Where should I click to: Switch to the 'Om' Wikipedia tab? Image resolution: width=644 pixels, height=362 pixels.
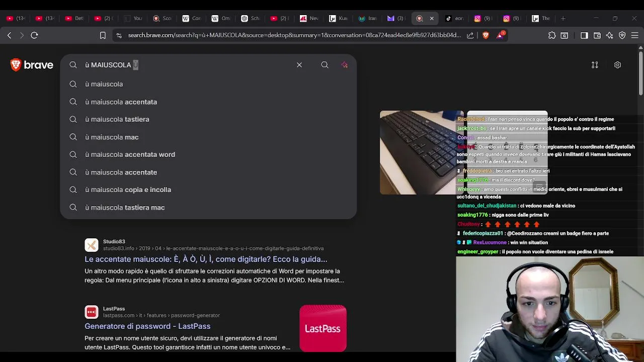coord(220,18)
